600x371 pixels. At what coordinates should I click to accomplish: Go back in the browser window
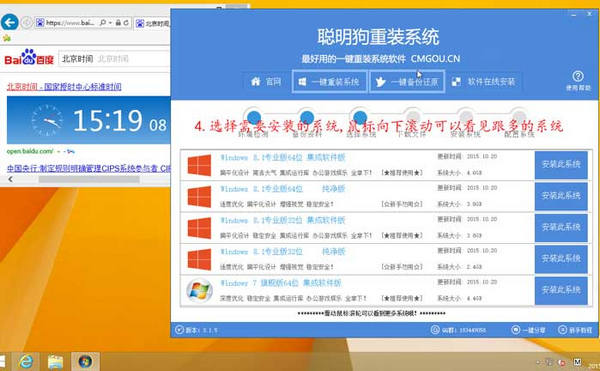coord(10,23)
